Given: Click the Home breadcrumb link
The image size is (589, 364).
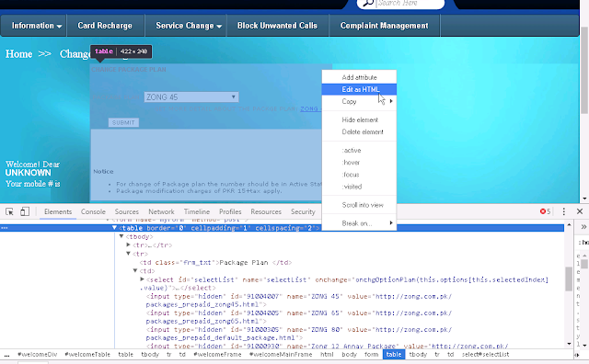Looking at the screenshot, I should tap(18, 54).
